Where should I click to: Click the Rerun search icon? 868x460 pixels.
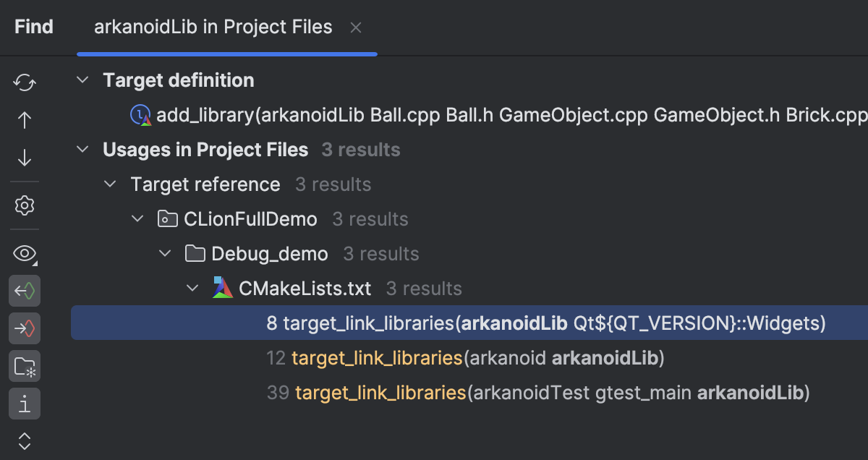[25, 82]
